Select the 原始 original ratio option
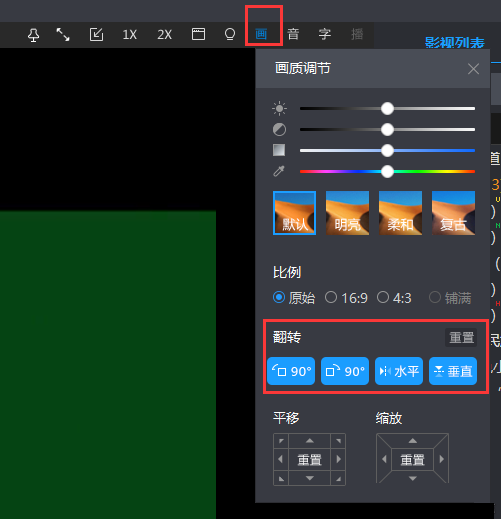501x519 pixels. pos(294,298)
